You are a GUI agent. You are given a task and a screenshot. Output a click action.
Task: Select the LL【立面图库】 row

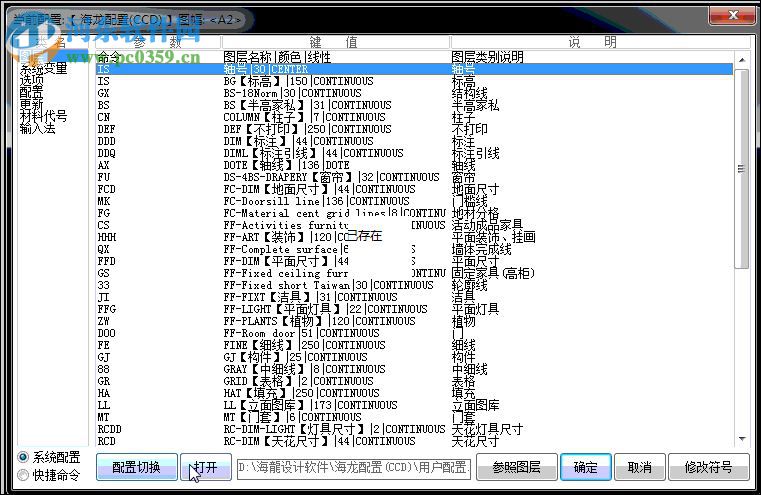[x=414, y=405]
